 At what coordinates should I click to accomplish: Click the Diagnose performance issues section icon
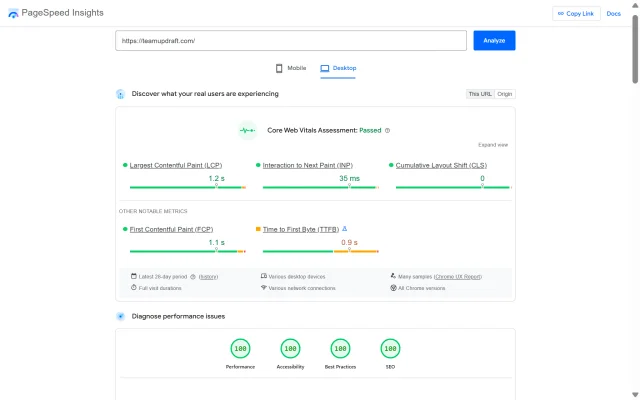(120, 316)
